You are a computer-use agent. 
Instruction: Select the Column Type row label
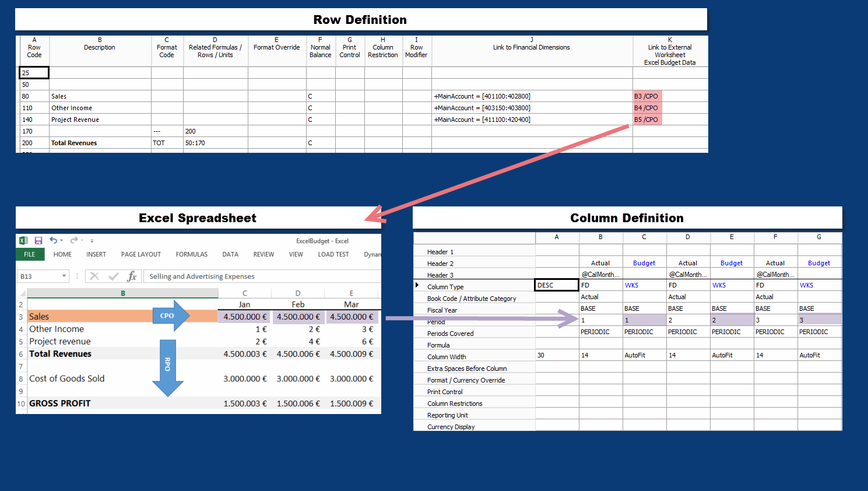click(x=445, y=287)
